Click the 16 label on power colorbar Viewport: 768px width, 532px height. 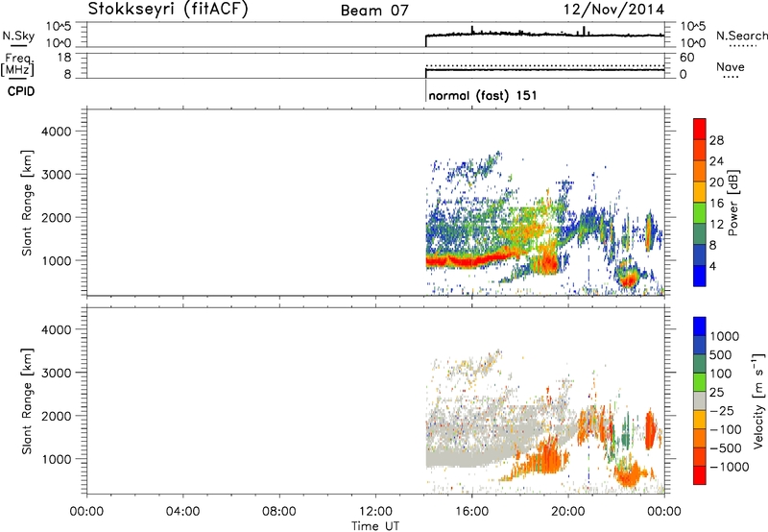[716, 204]
